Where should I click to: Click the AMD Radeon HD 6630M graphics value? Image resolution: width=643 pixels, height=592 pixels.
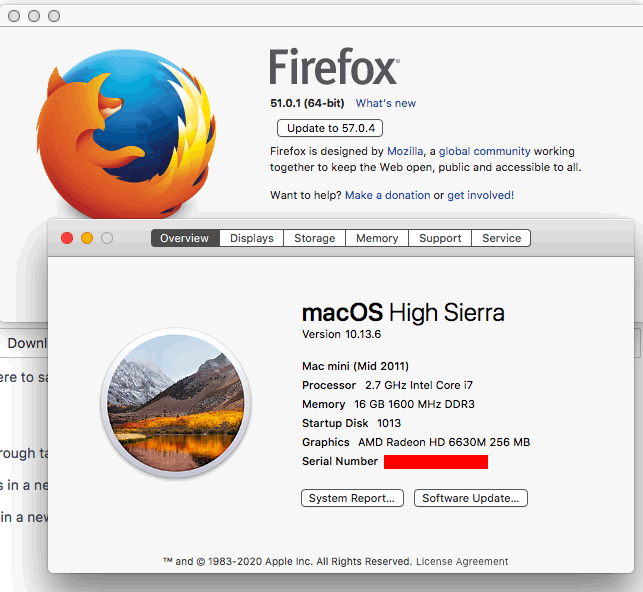click(444, 442)
